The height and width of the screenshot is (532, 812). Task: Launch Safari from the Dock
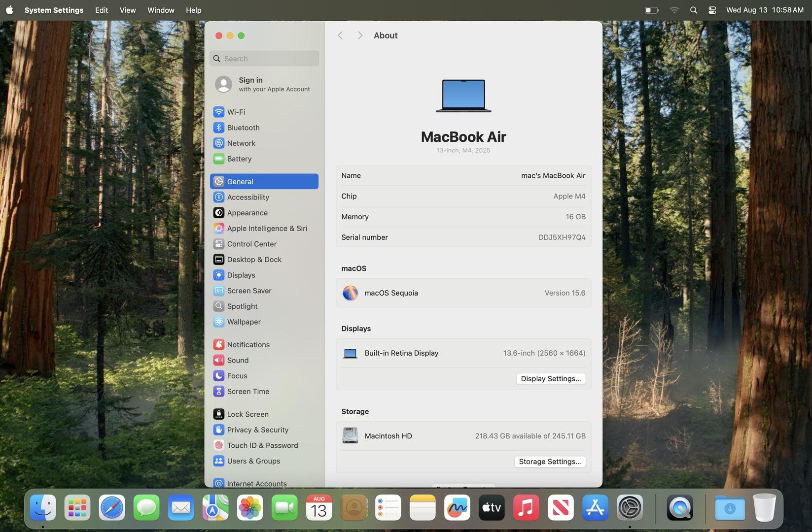click(112, 507)
